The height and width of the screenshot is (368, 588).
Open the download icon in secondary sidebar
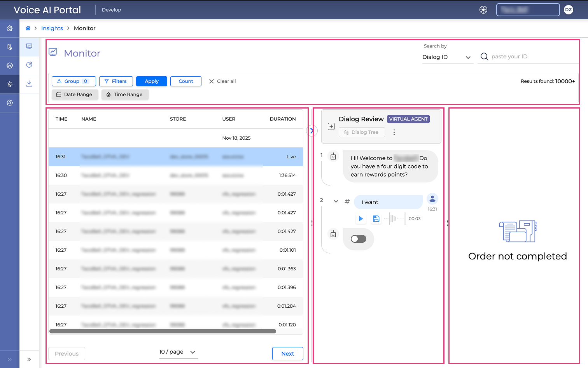[x=29, y=84]
